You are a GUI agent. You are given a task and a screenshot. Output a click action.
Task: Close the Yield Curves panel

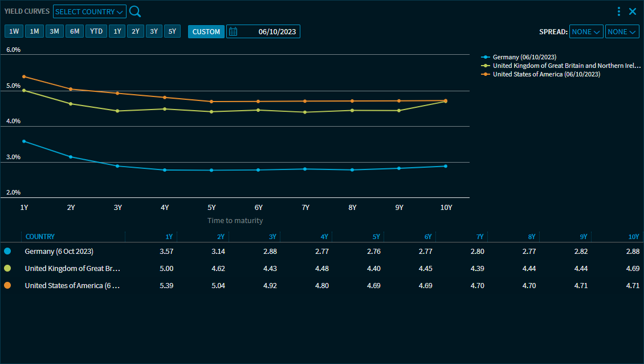(x=633, y=11)
